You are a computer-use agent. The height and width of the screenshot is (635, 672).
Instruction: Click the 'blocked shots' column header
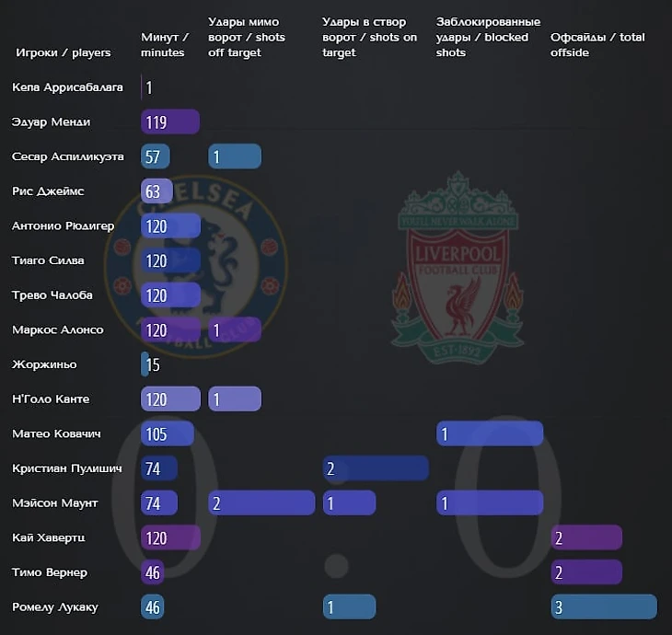coord(488,38)
